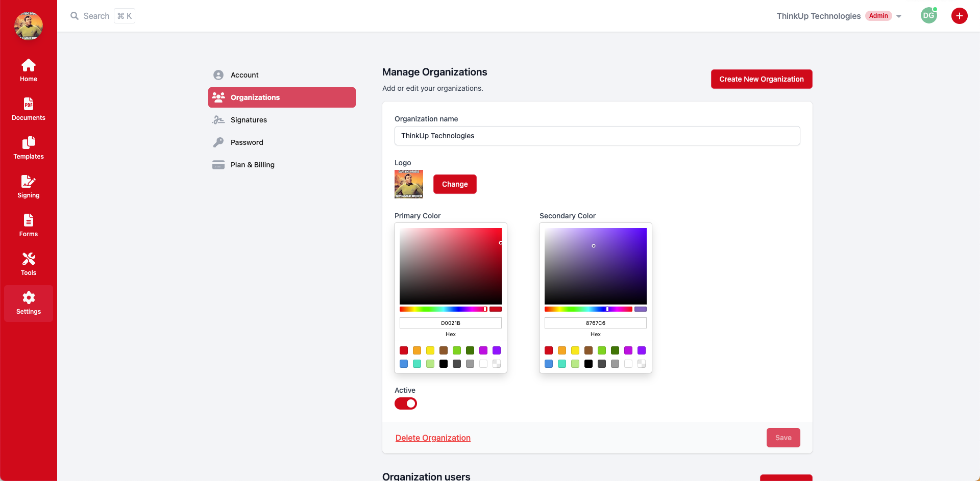The height and width of the screenshot is (481, 980).
Task: Click the Delete Organization link
Action: 433,438
